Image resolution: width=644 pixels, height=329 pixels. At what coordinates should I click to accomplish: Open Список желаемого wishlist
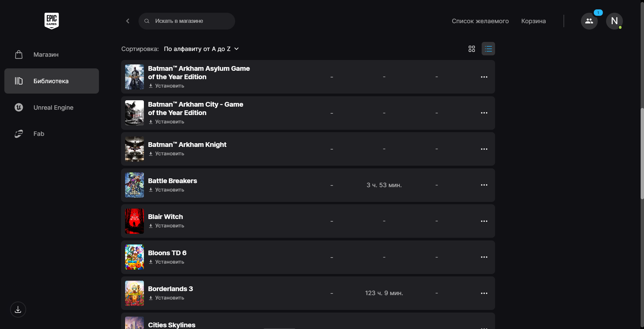(x=480, y=21)
